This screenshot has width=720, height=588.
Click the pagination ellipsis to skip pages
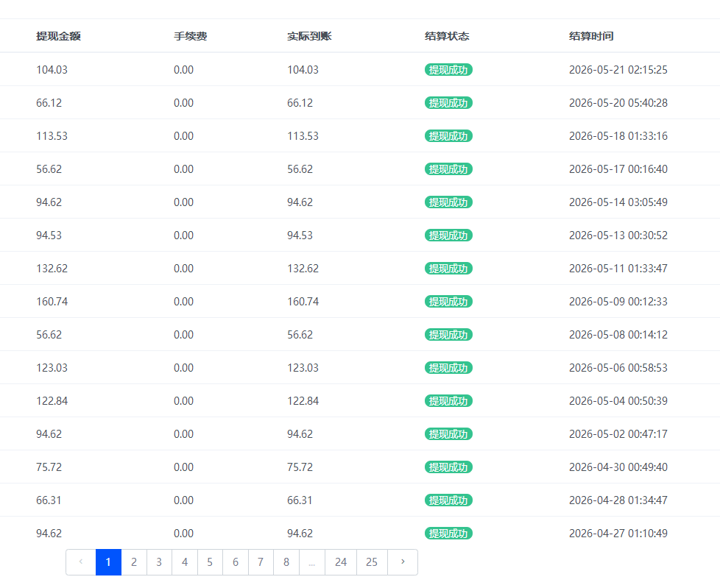click(312, 562)
